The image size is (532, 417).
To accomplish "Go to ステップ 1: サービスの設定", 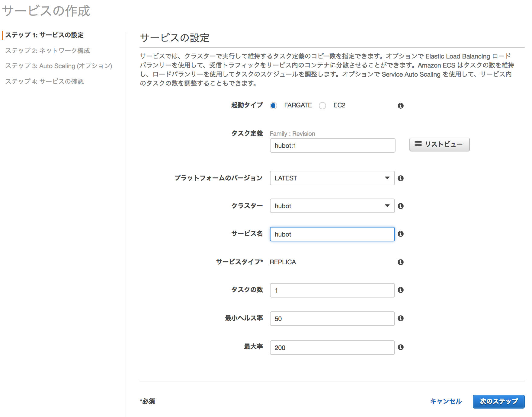I will coord(44,35).
